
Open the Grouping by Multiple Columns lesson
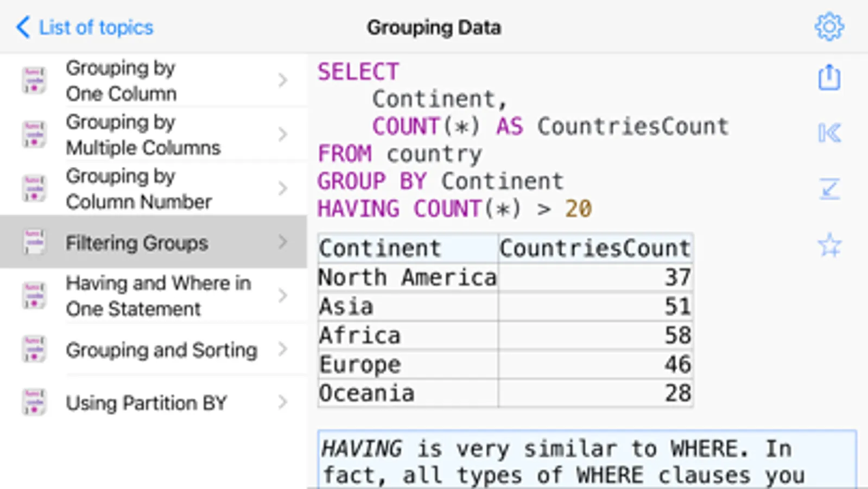143,135
